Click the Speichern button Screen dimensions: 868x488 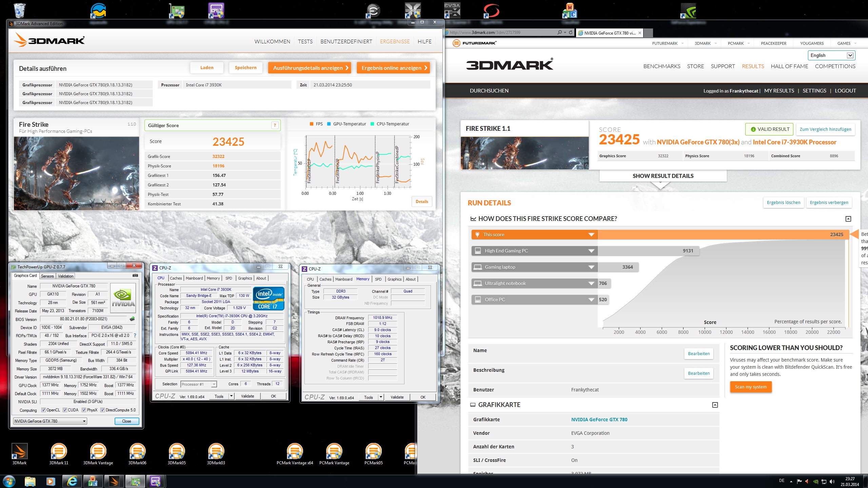tap(245, 68)
